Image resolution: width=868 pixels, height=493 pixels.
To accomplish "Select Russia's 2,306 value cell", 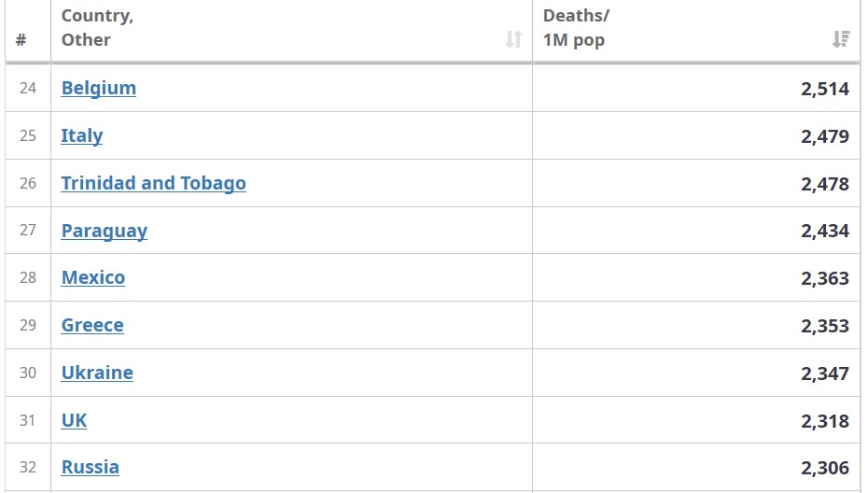I will [696, 467].
